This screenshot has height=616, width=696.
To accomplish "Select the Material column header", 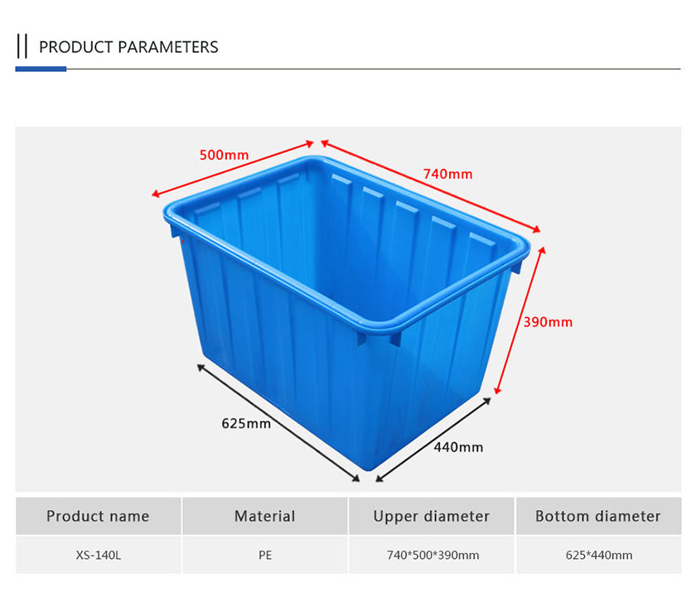I will pyautogui.click(x=265, y=516).
